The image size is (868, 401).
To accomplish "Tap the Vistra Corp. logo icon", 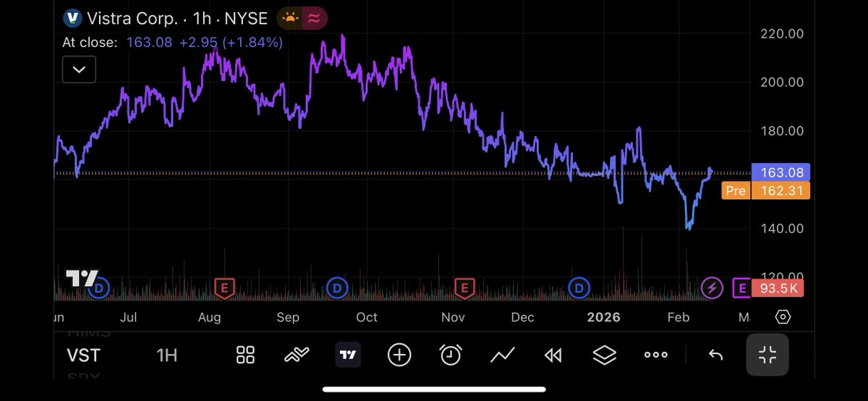I will [x=72, y=18].
